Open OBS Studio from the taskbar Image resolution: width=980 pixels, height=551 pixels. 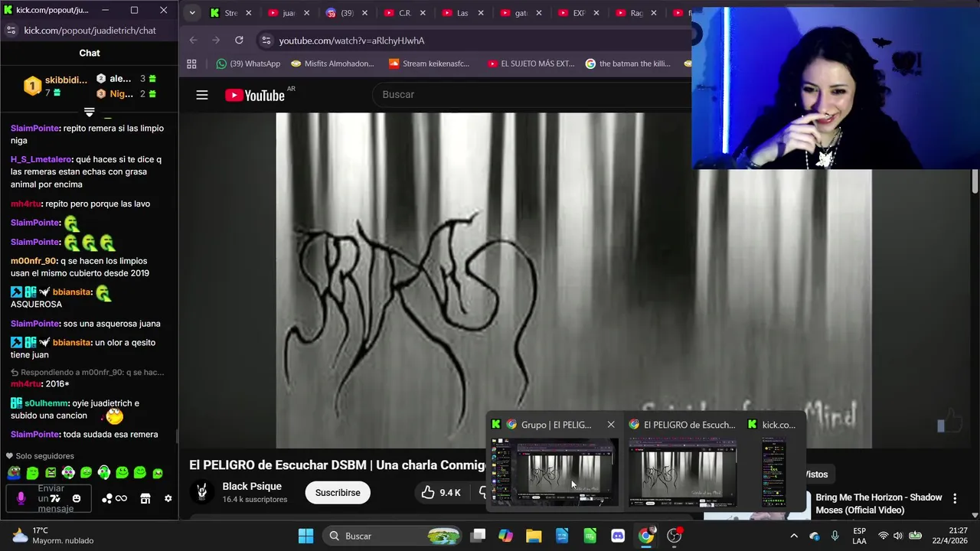[675, 536]
